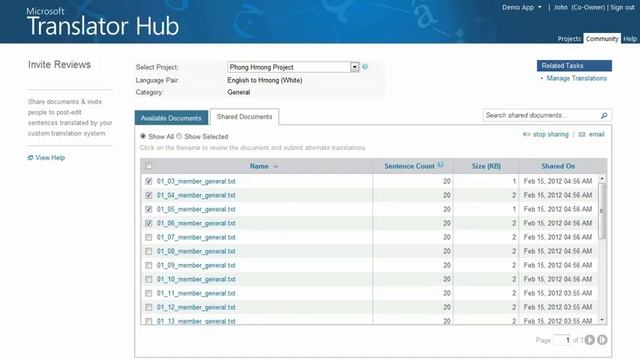This screenshot has height=360, width=640.
Task: Uncheck 01_05_member_general.txt checkbox
Action: tap(149, 209)
